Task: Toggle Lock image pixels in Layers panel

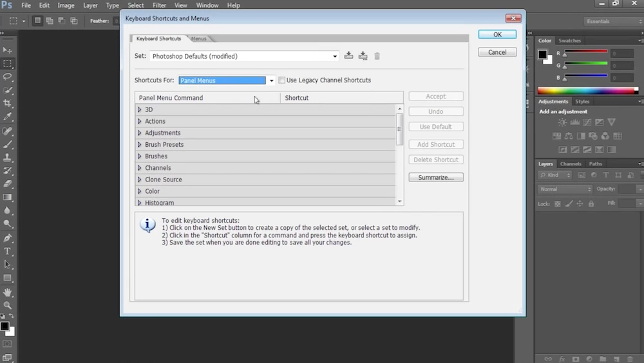Action: [569, 203]
